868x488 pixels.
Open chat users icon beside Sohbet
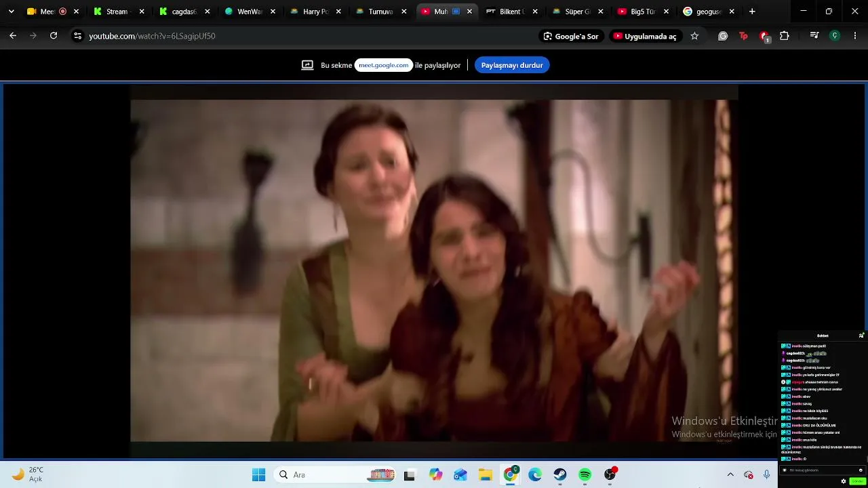tap(861, 335)
